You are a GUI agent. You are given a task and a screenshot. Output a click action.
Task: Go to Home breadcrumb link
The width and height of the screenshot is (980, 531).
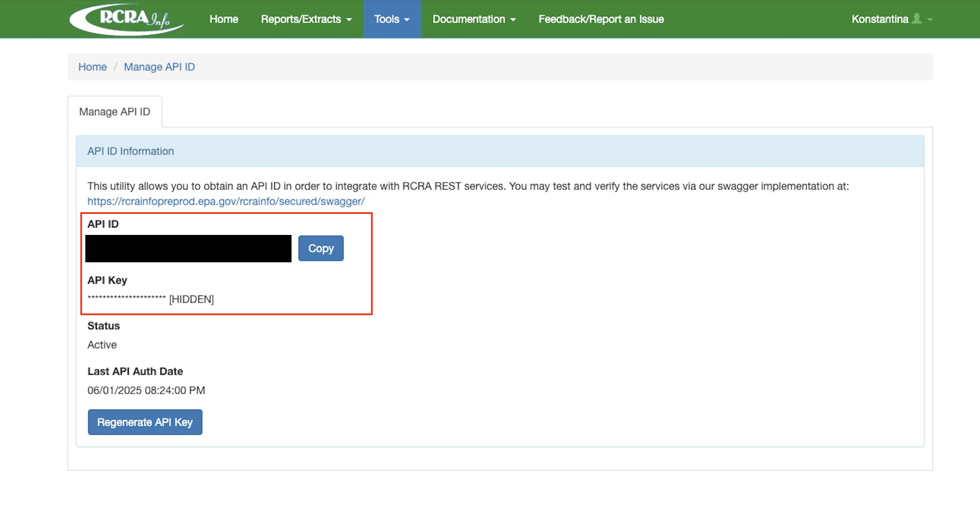pyautogui.click(x=93, y=67)
